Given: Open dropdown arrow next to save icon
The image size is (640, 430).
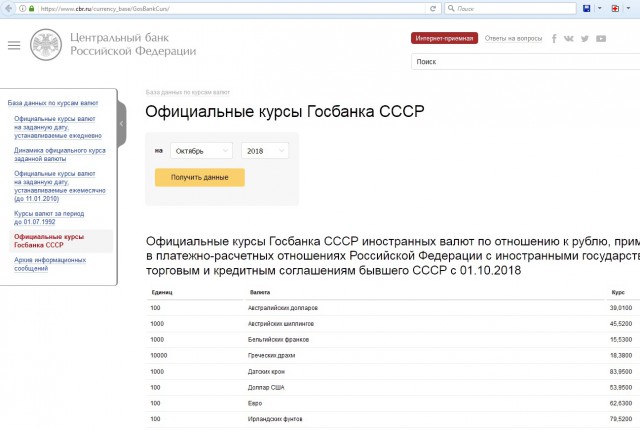Looking at the screenshot, I should 600,8.
